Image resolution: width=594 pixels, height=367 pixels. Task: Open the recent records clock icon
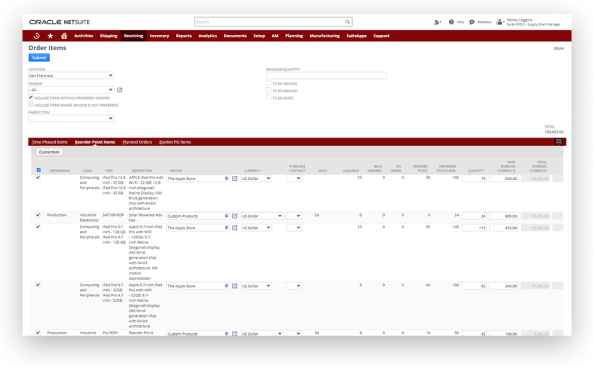[x=37, y=36]
